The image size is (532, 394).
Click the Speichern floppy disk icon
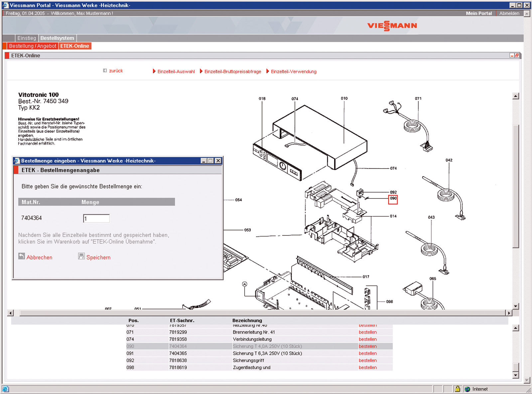coord(81,256)
